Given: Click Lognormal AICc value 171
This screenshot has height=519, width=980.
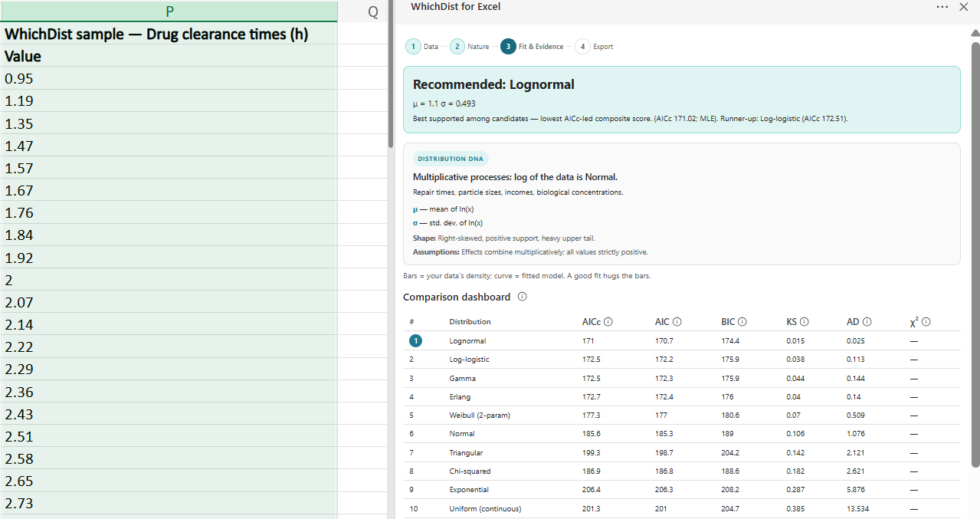Looking at the screenshot, I should coord(588,340).
